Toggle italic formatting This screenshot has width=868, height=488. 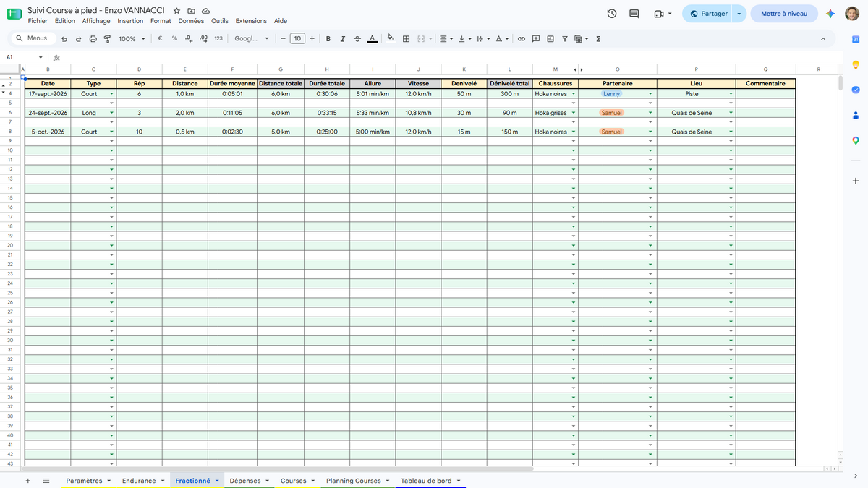point(343,39)
